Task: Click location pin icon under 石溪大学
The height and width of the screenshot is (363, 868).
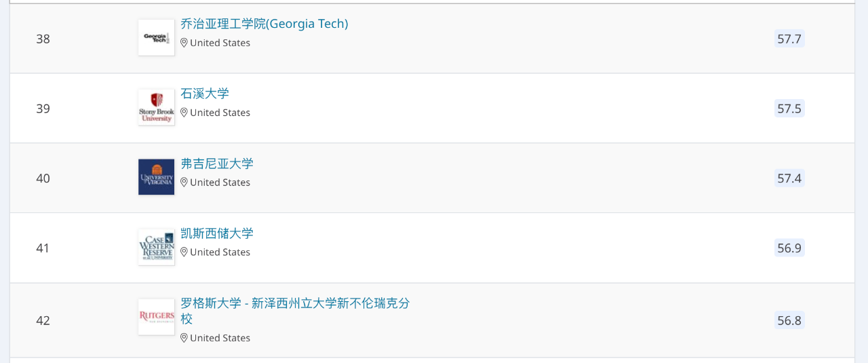Action: pyautogui.click(x=184, y=113)
